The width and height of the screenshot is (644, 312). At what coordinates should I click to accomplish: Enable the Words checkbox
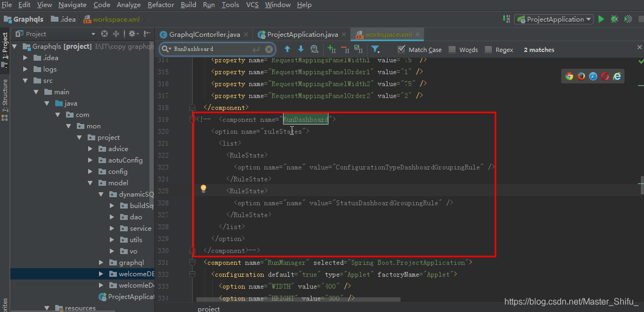452,49
